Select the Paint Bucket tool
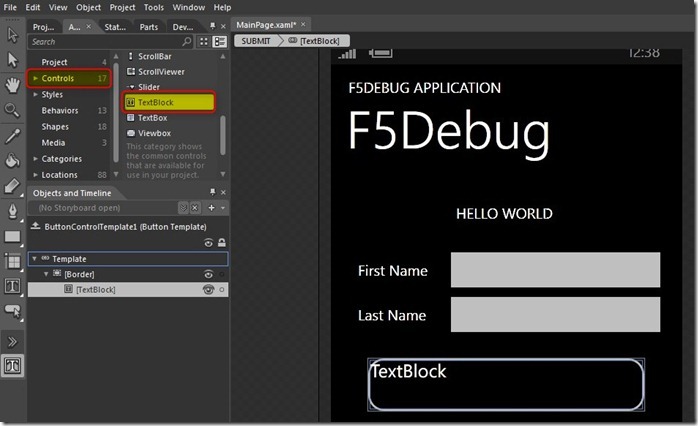Image resolution: width=698 pixels, height=426 pixels. (12, 161)
